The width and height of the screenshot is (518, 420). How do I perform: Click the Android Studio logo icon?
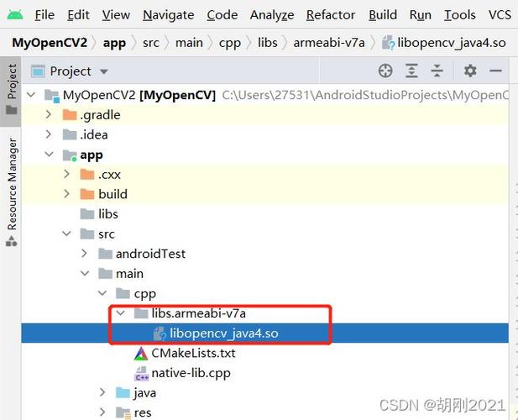15,14
